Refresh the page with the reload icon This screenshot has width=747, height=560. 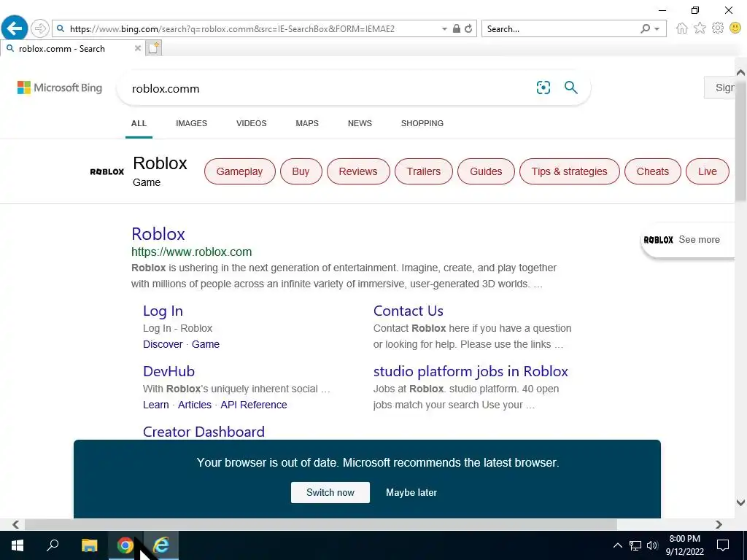coord(469,28)
